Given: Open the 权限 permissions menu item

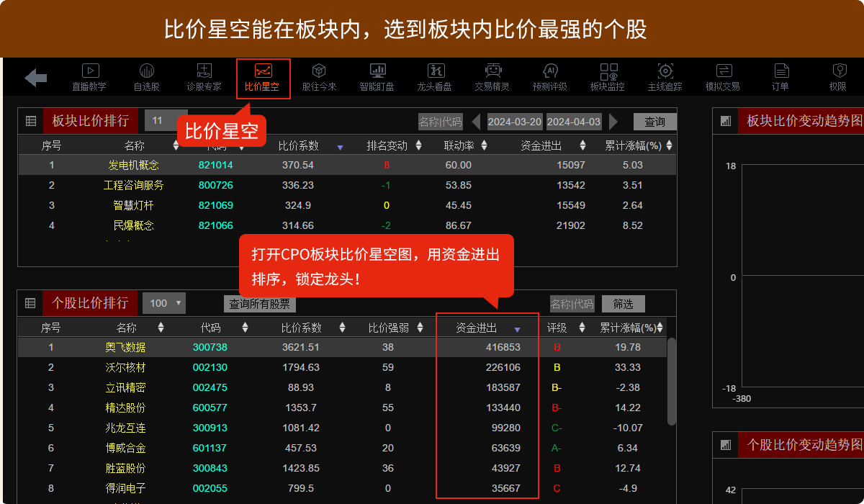Looking at the screenshot, I should click(x=838, y=77).
